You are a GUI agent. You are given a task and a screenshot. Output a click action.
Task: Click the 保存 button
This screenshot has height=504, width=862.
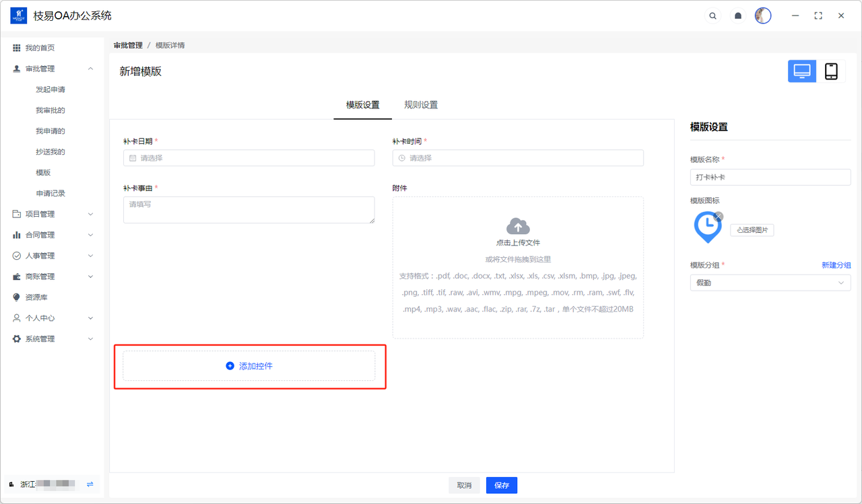tap(502, 485)
